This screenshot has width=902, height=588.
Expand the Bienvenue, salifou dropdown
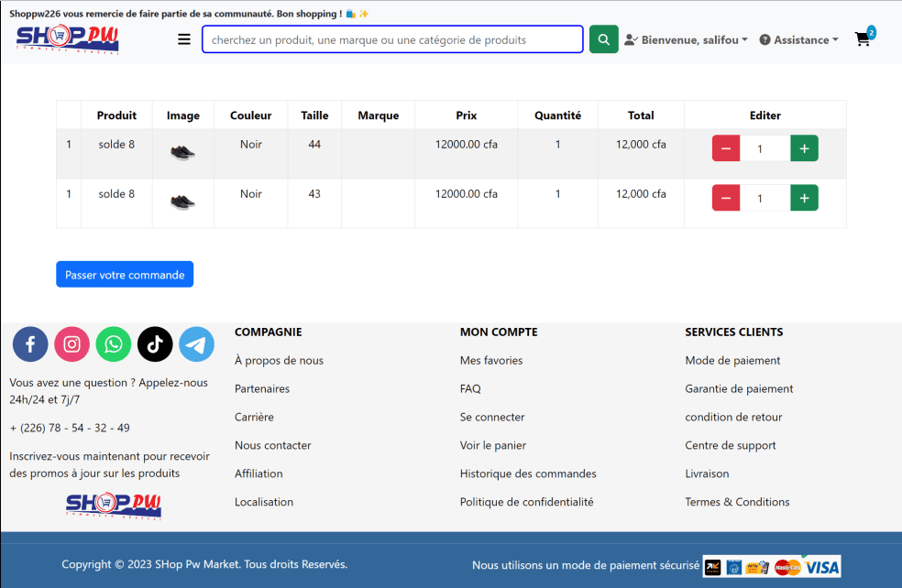[686, 39]
